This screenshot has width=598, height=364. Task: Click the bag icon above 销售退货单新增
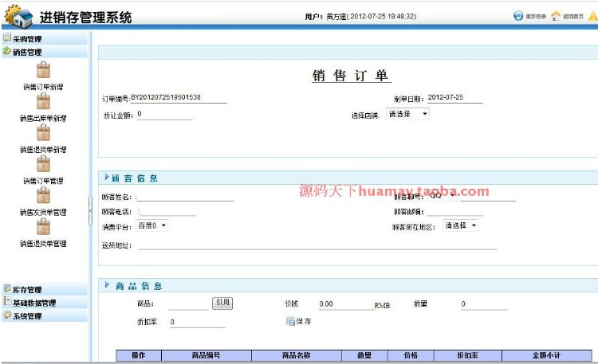43,132
